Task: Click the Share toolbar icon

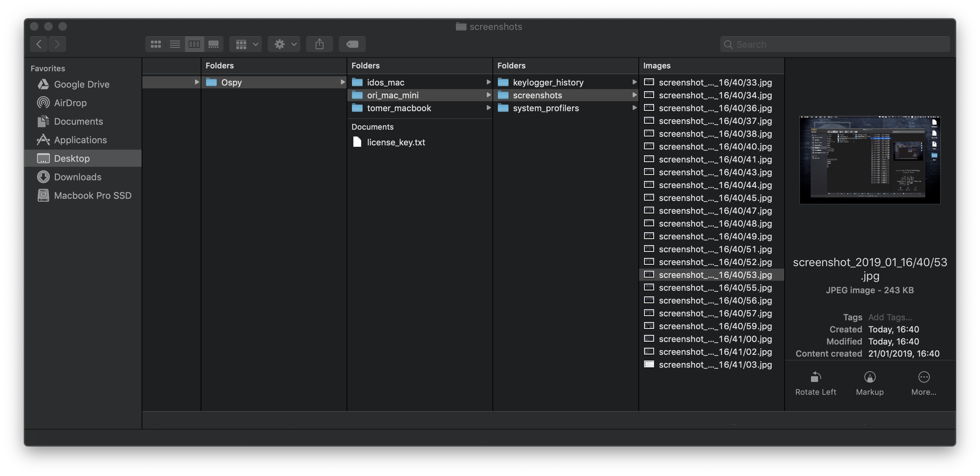Action: [319, 44]
